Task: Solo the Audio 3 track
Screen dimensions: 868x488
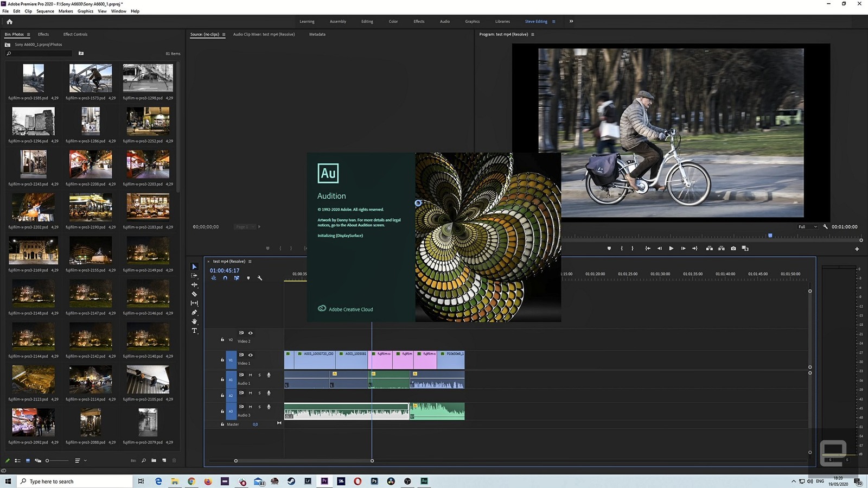Action: (x=259, y=407)
